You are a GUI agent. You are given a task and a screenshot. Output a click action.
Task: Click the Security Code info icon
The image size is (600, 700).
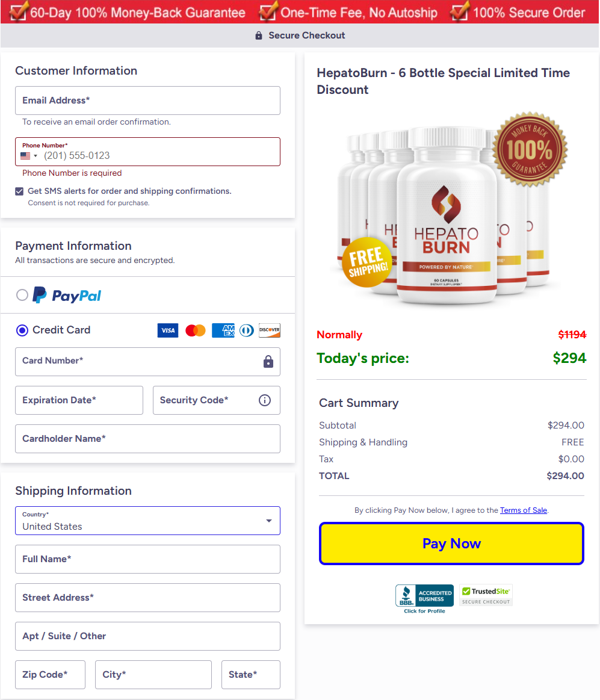265,400
